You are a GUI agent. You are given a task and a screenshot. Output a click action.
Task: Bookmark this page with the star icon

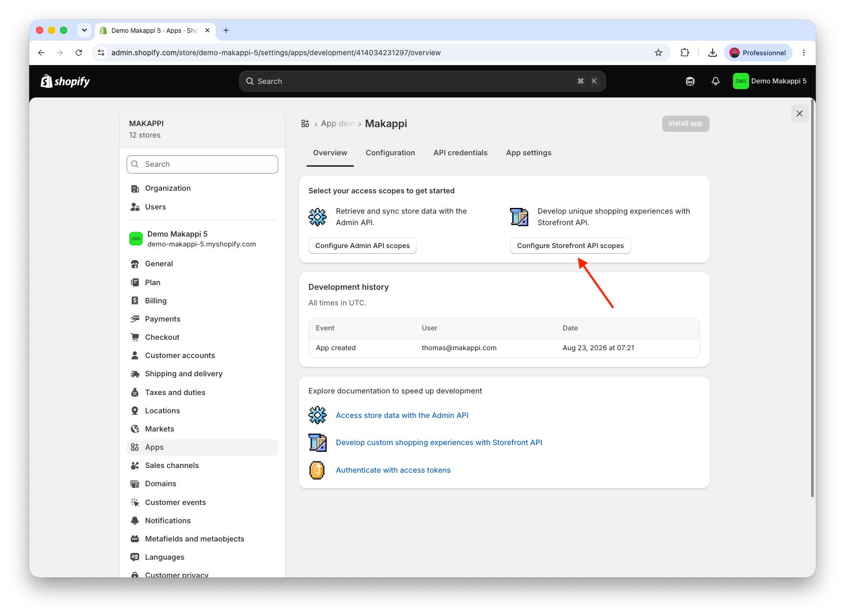pyautogui.click(x=658, y=53)
